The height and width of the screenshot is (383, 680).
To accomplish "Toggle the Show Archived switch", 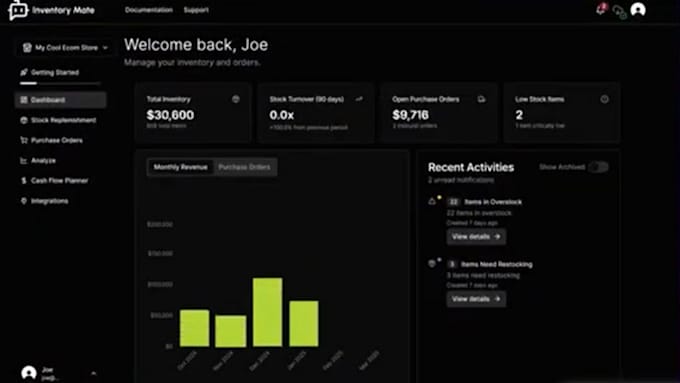I will coord(598,167).
